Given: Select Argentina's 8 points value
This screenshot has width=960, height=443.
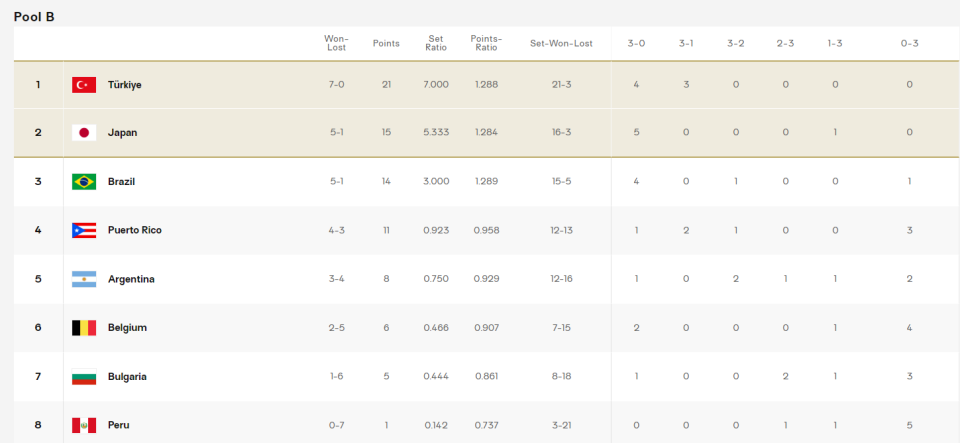Looking at the screenshot, I should [386, 279].
